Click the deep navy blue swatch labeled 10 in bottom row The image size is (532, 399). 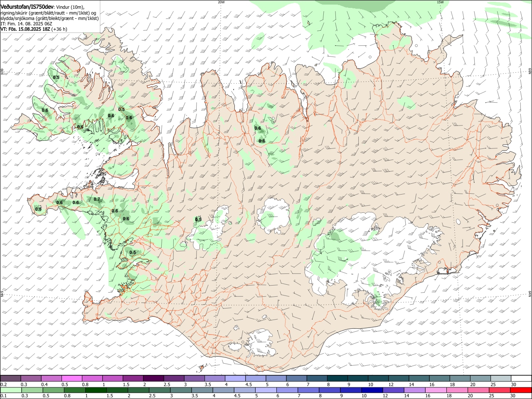point(372,390)
